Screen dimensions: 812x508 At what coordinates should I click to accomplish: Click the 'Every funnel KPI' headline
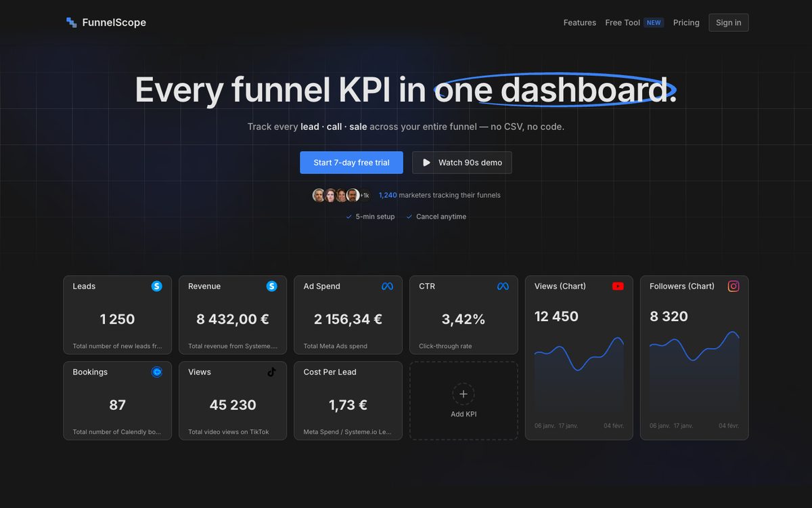click(281, 90)
